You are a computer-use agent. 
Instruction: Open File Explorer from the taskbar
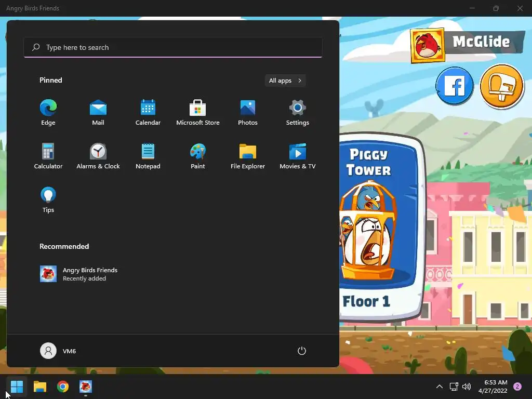(39, 387)
